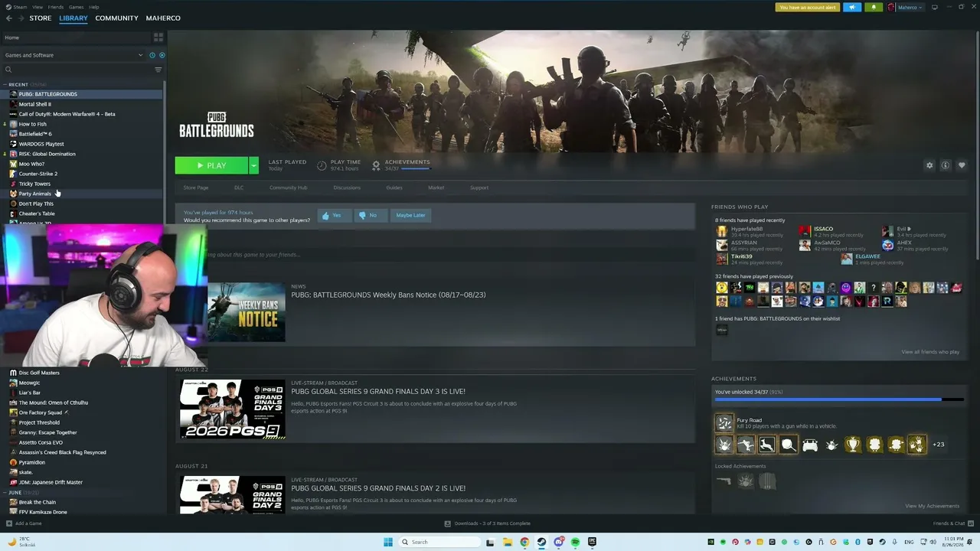Click the unlocked achievements 34/37 progress bar
This screenshot has width=980, height=551.
click(x=839, y=399)
